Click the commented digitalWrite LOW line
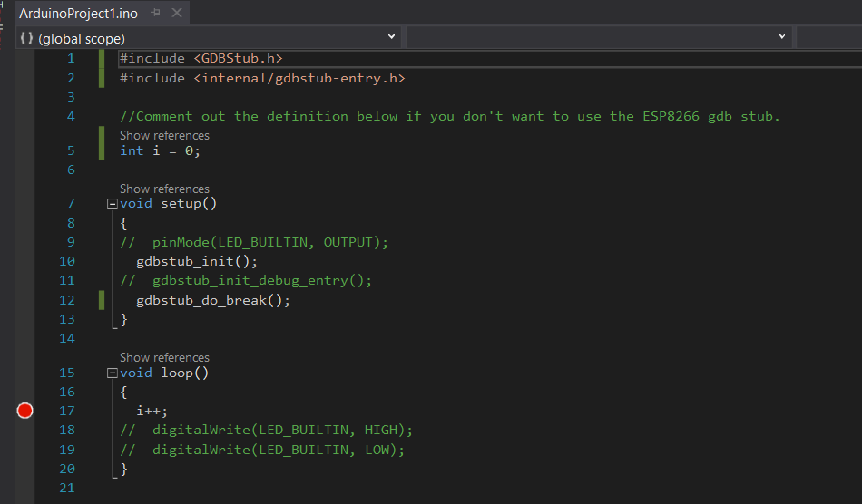Screen dimensions: 862x504 262,451
